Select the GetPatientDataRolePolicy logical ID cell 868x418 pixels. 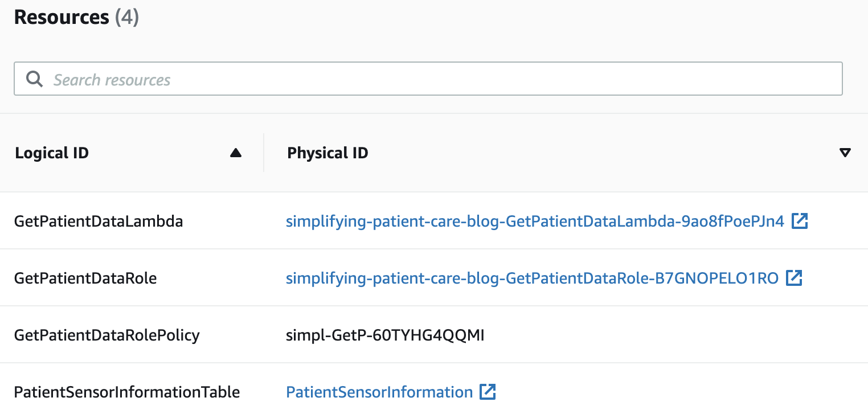107,335
